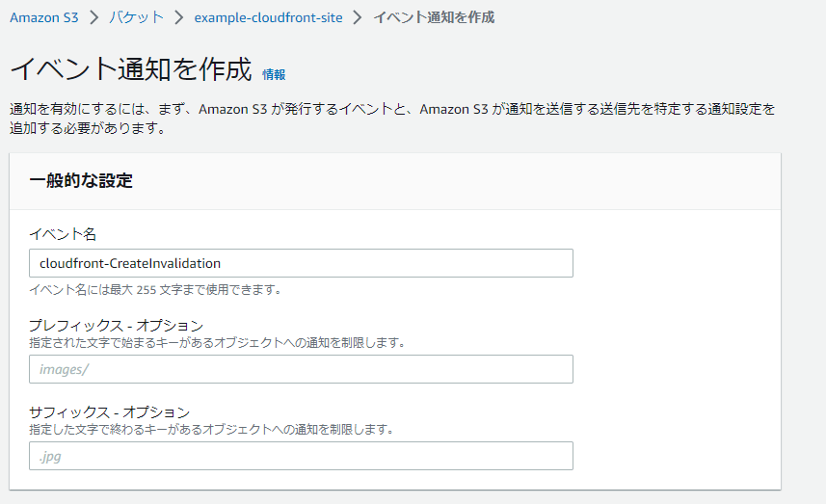826x504 pixels.
Task: Click the イベント通知を作成 page heading
Action: click(131, 69)
